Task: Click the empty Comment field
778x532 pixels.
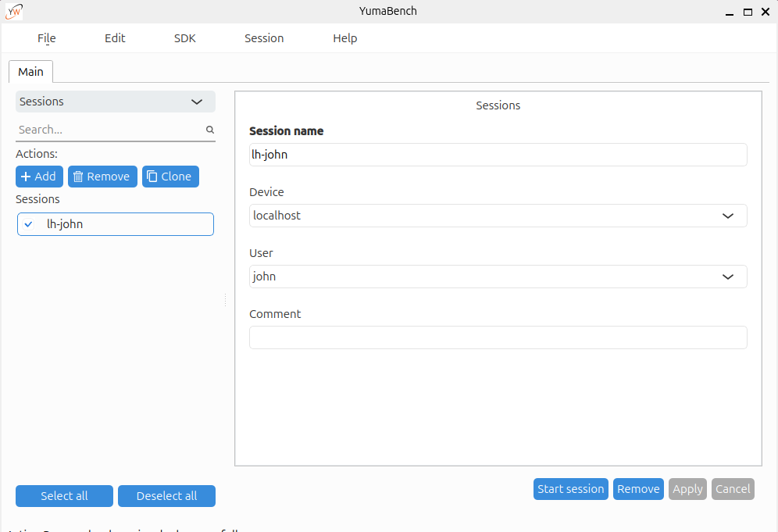Action: pyautogui.click(x=498, y=337)
